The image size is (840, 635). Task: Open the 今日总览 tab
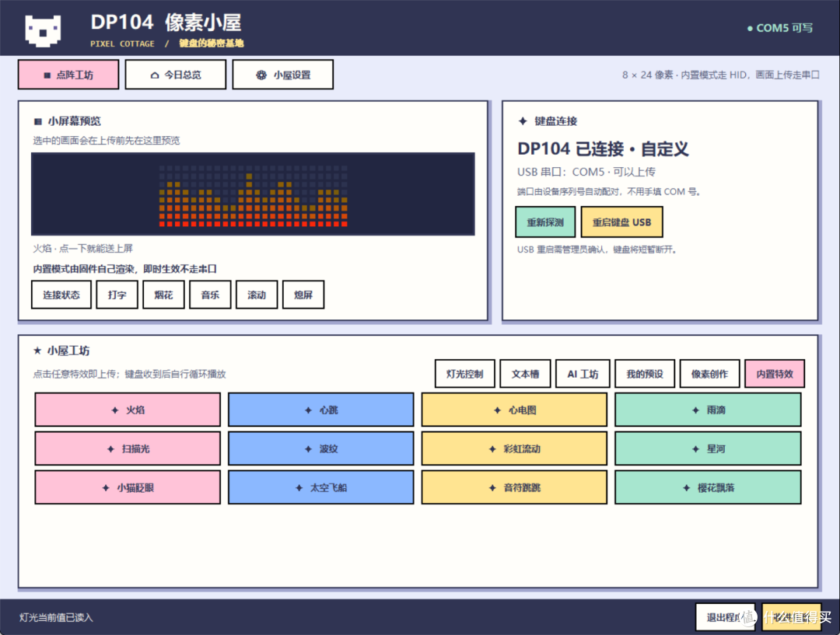176,75
